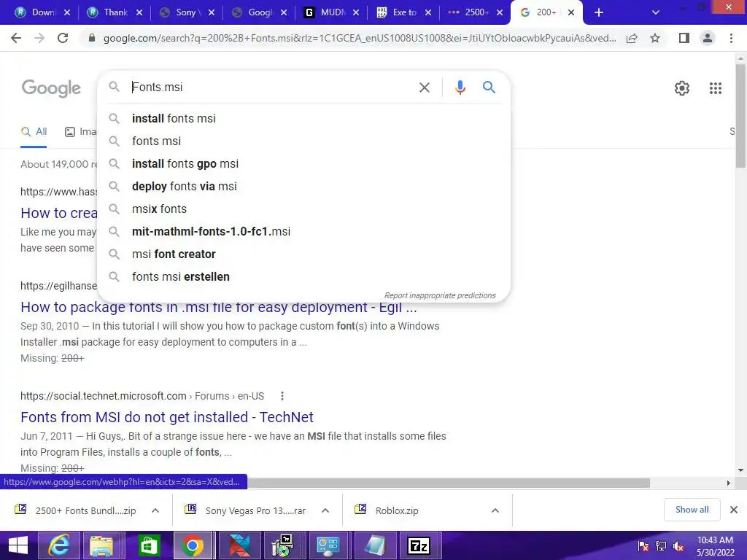Start voice search with microphone
The height and width of the screenshot is (560, 747).
coord(460,87)
